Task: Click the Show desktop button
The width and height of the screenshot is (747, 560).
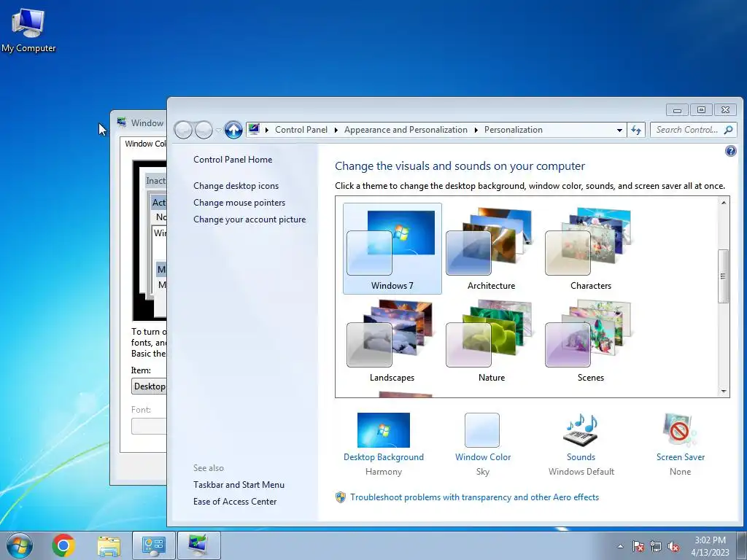Action: click(x=741, y=545)
